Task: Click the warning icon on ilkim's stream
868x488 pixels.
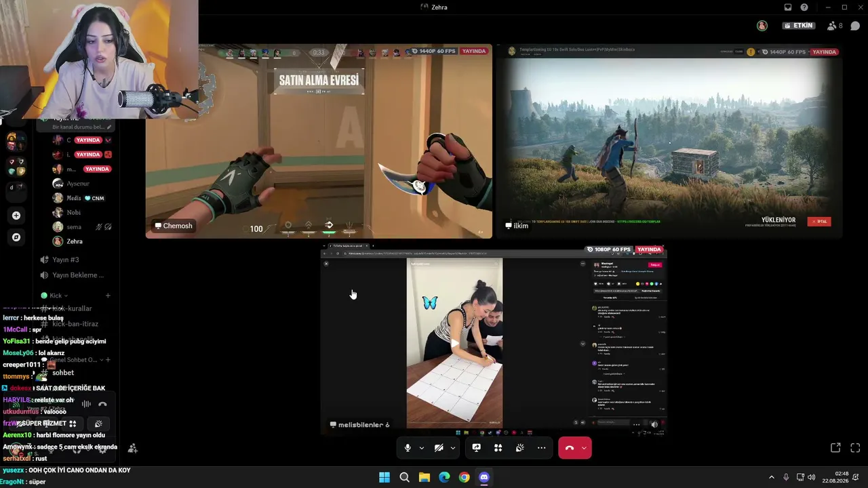Action: (x=751, y=52)
